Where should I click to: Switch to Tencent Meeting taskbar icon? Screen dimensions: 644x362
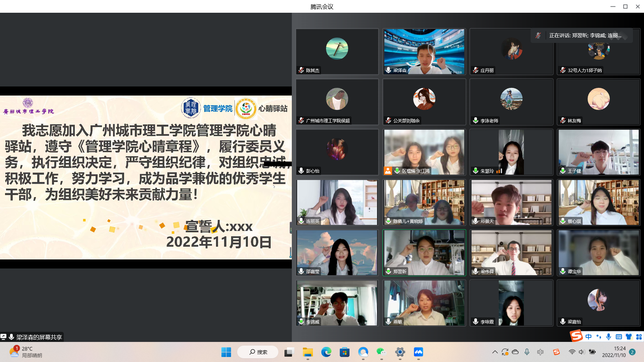(418, 352)
